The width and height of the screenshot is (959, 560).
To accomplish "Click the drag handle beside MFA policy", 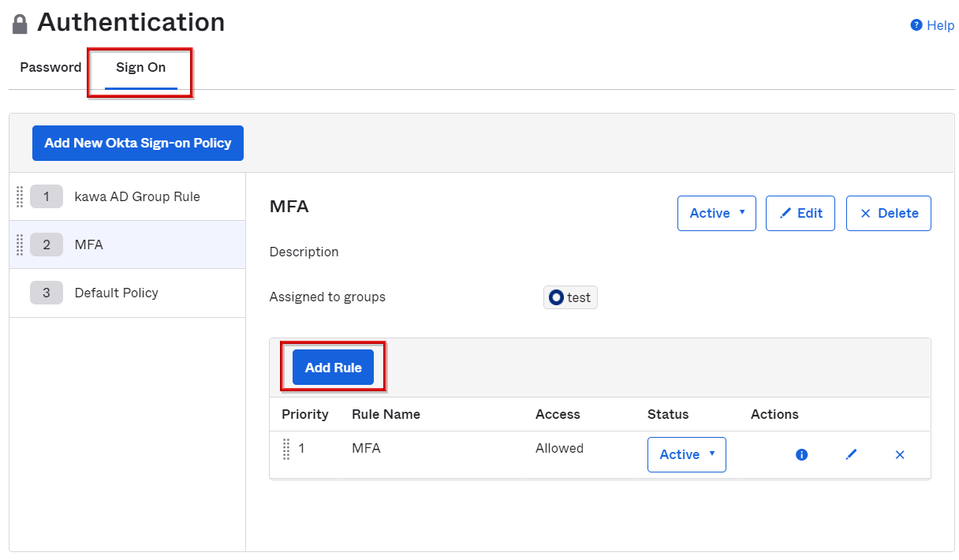I will pos(20,245).
